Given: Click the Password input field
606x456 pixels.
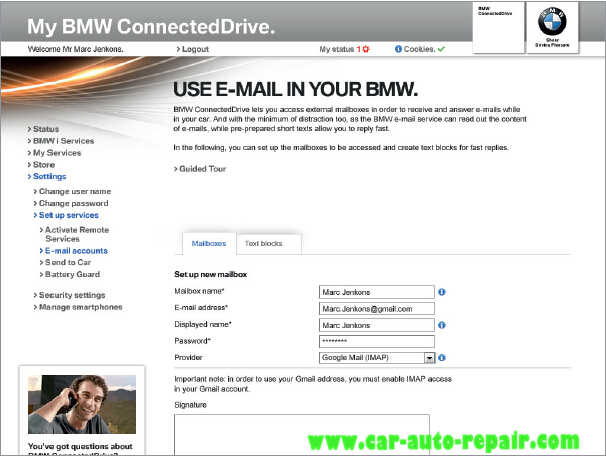Looking at the screenshot, I should point(377,342).
